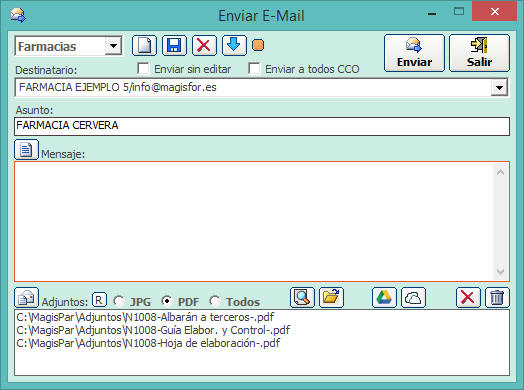Click the message scrollbar up arrow

500,172
